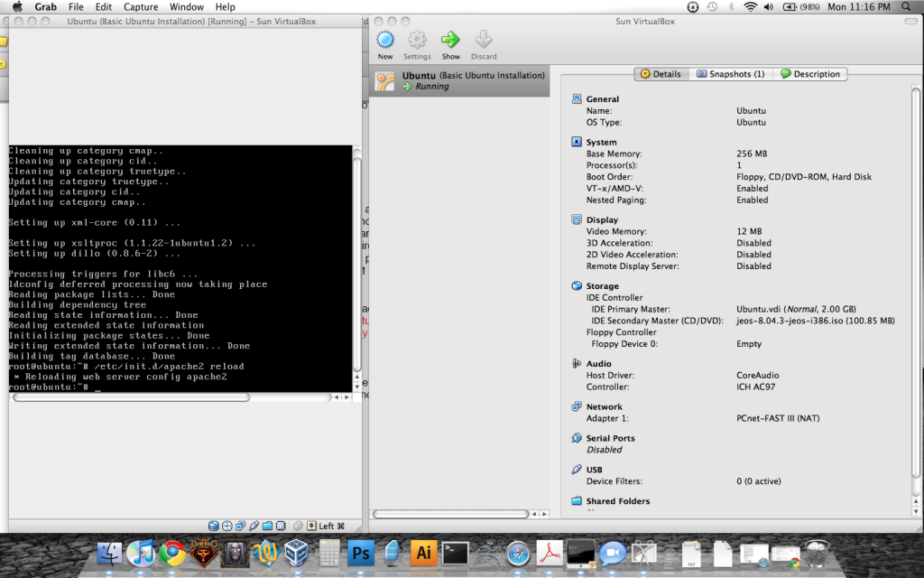Open the File menu

tap(76, 6)
